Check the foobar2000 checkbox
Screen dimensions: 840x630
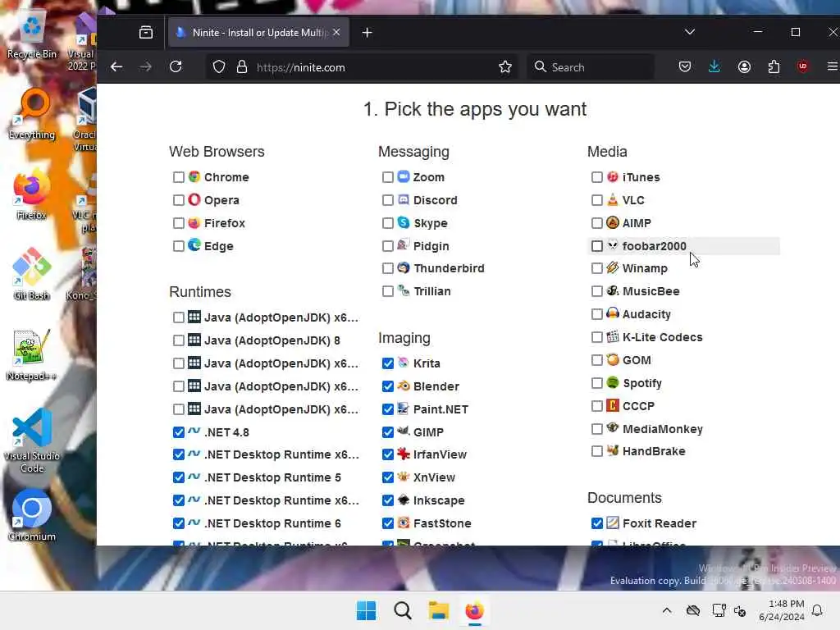click(x=597, y=246)
